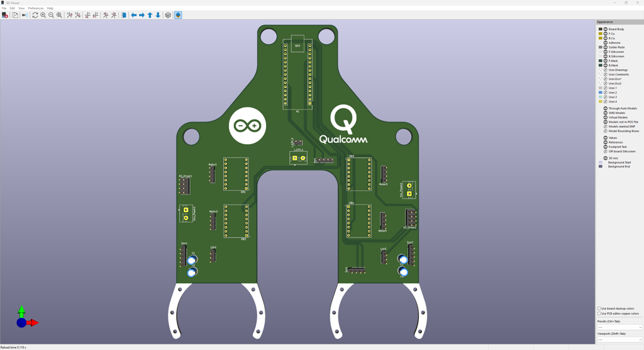Toggle Board Body visibility eye
The width and height of the screenshot is (644, 350).
point(606,29)
